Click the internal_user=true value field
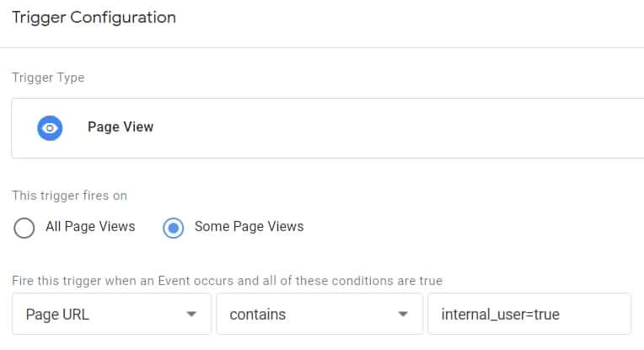The height and width of the screenshot is (350, 644). pos(529,315)
